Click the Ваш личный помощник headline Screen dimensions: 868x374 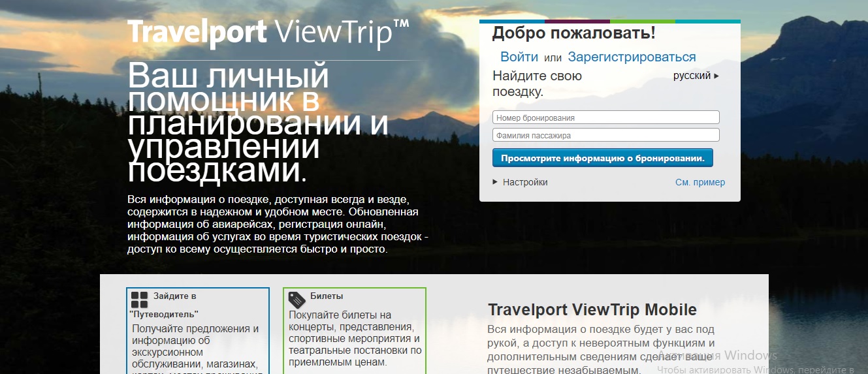pos(258,123)
